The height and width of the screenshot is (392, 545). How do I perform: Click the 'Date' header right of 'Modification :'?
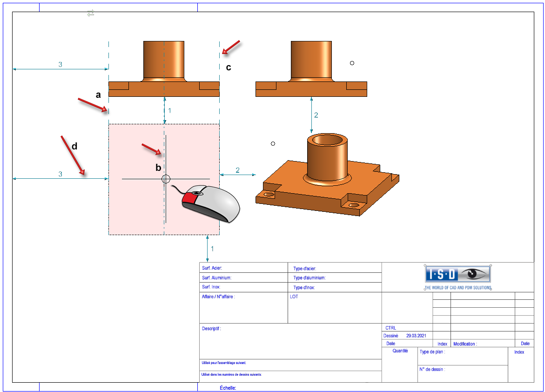(x=525, y=343)
